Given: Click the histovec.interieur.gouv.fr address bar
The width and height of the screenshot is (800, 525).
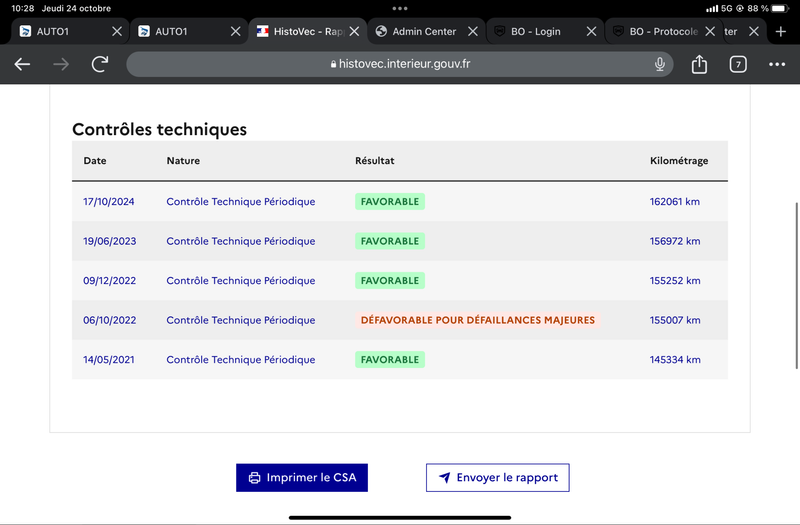Looking at the screenshot, I should point(399,64).
